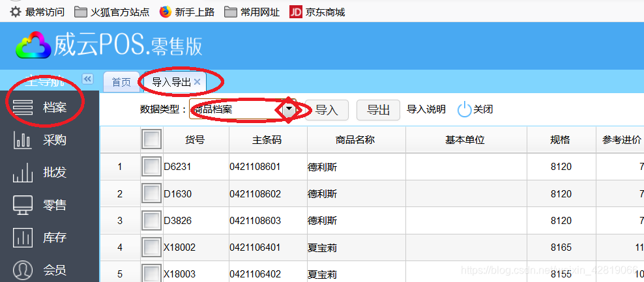Click the 关闭 power icon
Screen dimensions: 644x282
[465, 109]
